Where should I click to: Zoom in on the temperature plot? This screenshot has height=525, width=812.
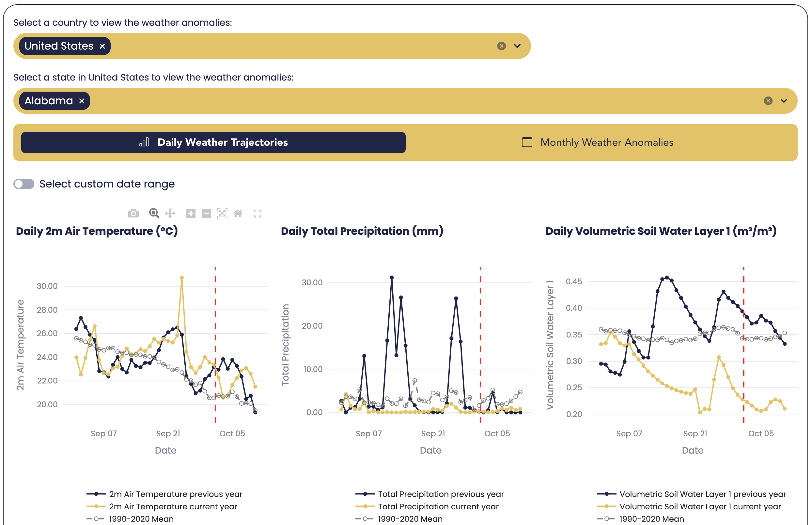pyautogui.click(x=191, y=214)
